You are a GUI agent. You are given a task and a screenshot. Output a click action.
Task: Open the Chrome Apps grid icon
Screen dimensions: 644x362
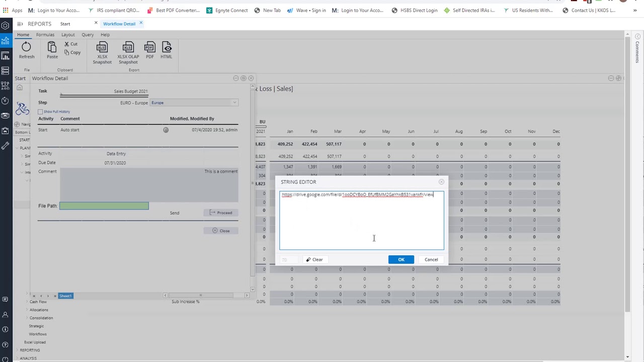pos(6,10)
